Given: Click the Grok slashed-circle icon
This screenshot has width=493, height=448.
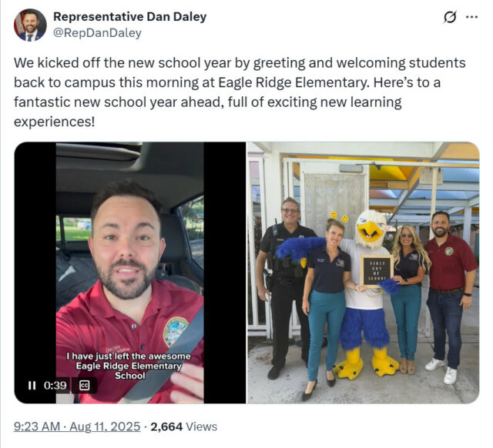Looking at the screenshot, I should point(450,17).
